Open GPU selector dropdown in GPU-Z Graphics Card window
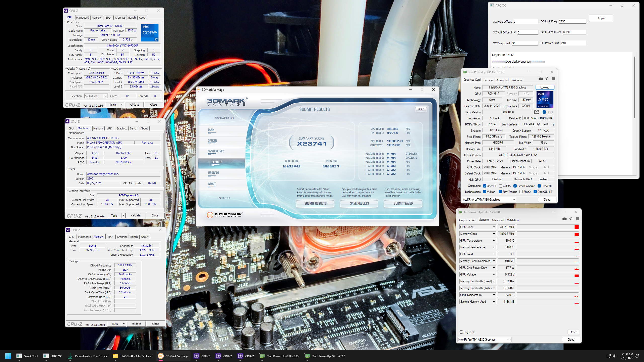Image resolution: width=644 pixels, height=362 pixels. pyautogui.click(x=489, y=200)
